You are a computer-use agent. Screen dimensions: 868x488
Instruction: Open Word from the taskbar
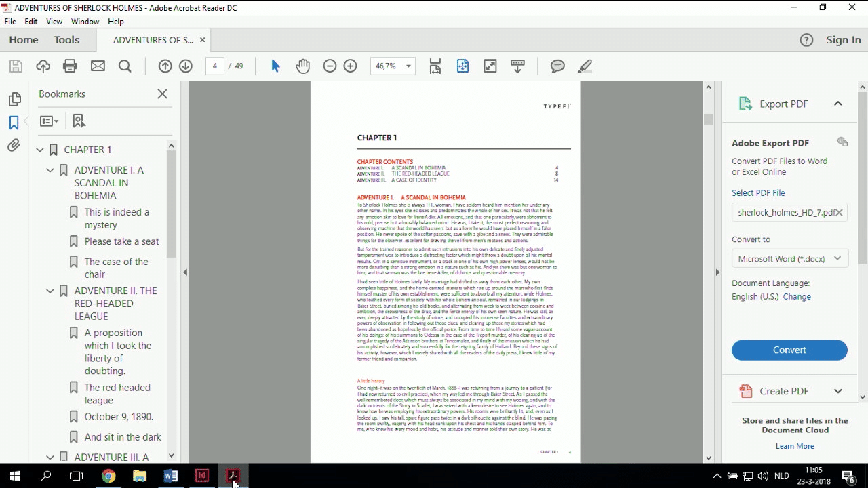[x=171, y=476]
